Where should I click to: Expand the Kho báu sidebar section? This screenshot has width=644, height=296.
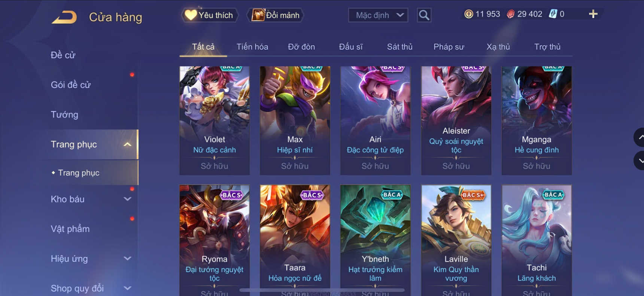coord(127,199)
